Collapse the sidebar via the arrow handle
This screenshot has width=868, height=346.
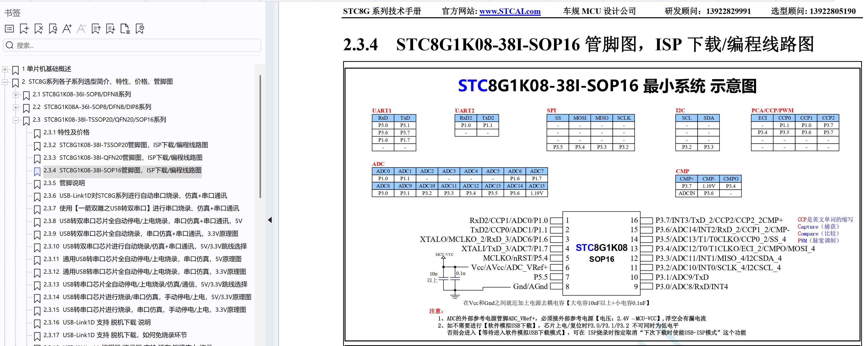270,220
